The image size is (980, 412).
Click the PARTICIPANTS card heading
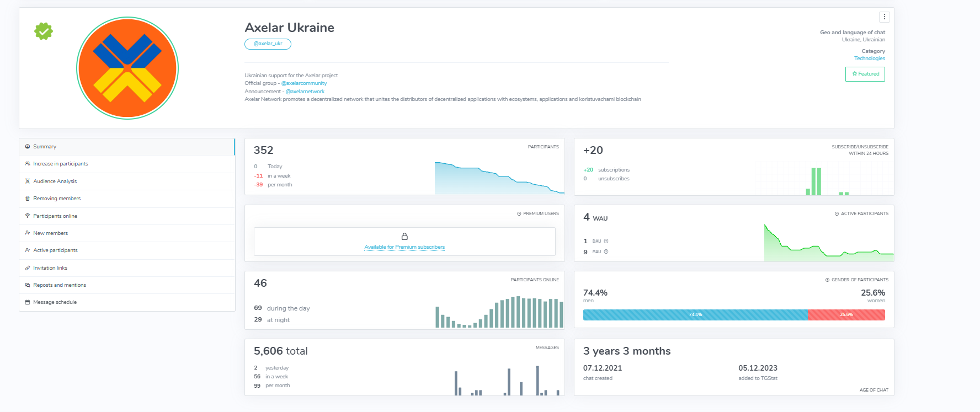tap(544, 147)
